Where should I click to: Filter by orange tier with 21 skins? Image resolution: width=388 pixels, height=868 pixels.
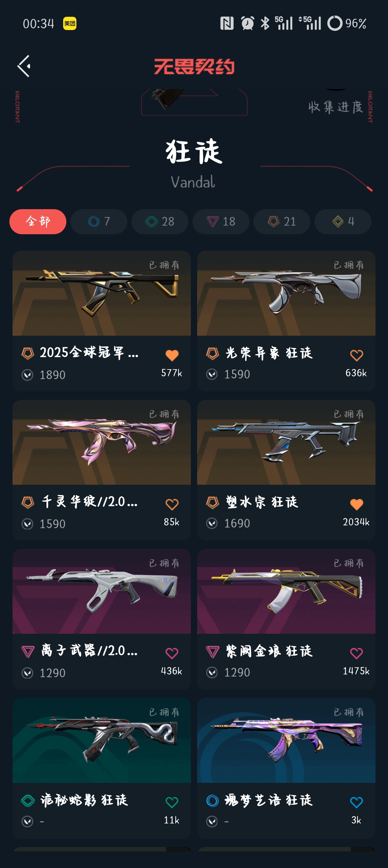click(282, 221)
